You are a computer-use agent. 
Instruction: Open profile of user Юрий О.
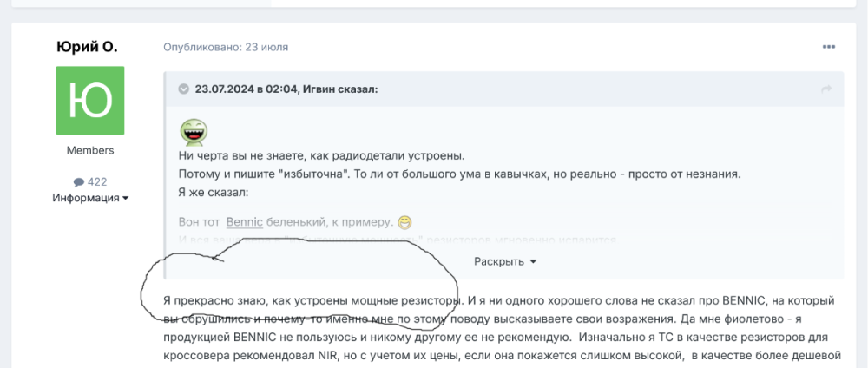click(x=86, y=46)
